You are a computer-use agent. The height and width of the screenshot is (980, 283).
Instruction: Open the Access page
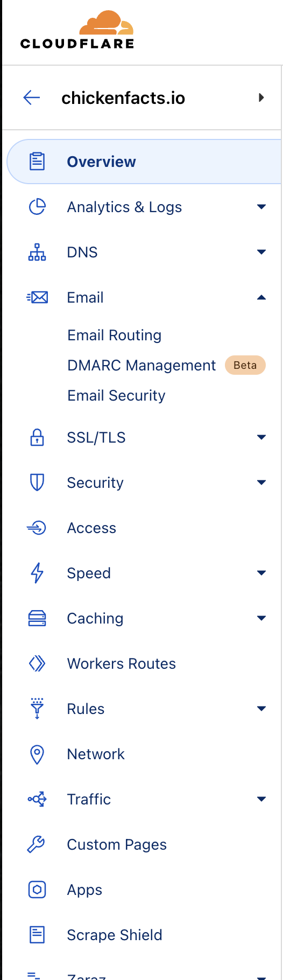(91, 528)
